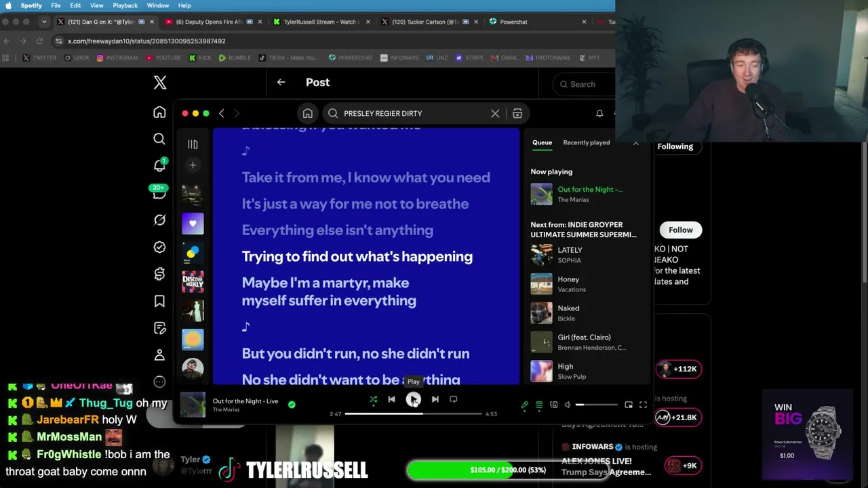The width and height of the screenshot is (868, 488).
Task: Open Playback menu in macOS menu bar
Action: [x=125, y=5]
